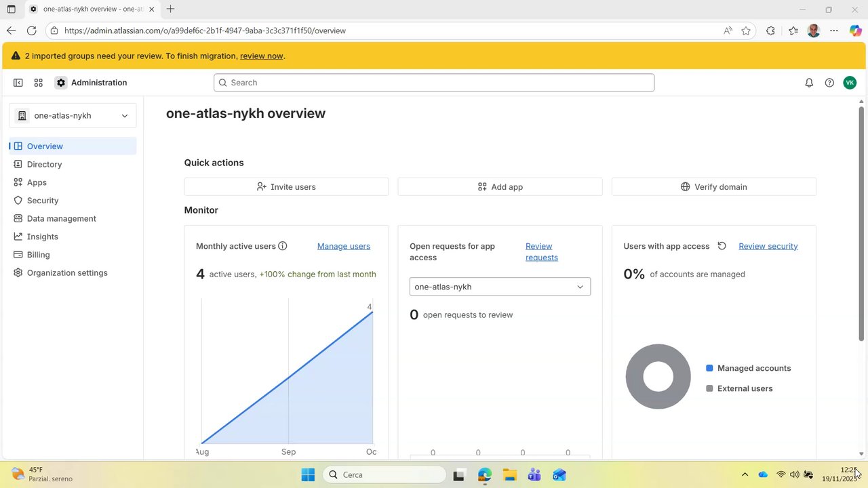Image resolution: width=868 pixels, height=488 pixels.
Task: Click the "+100% change from last month" text
Action: [317, 274]
